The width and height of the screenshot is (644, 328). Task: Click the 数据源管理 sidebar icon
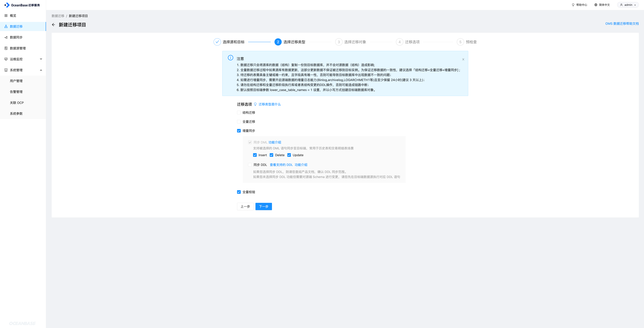pos(6,48)
